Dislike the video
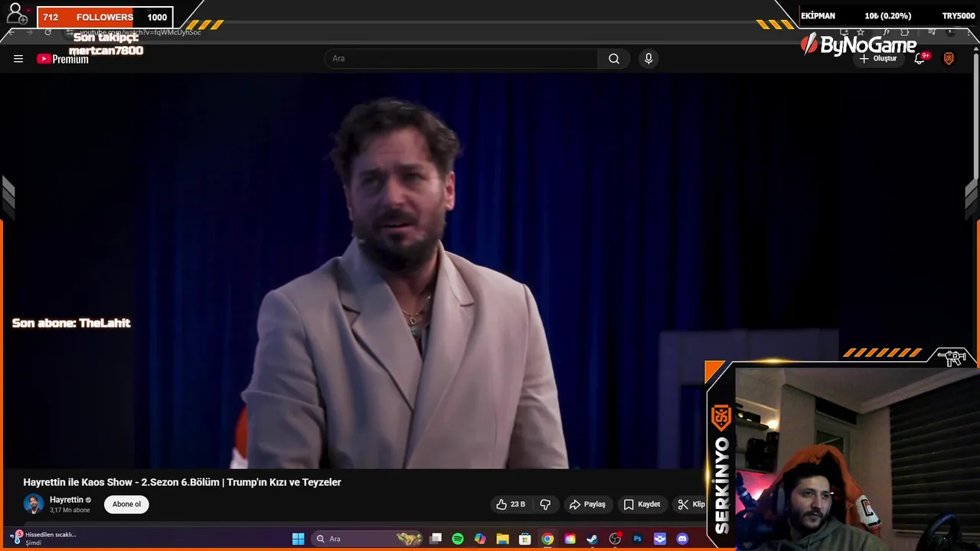980x551 pixels. 545,504
